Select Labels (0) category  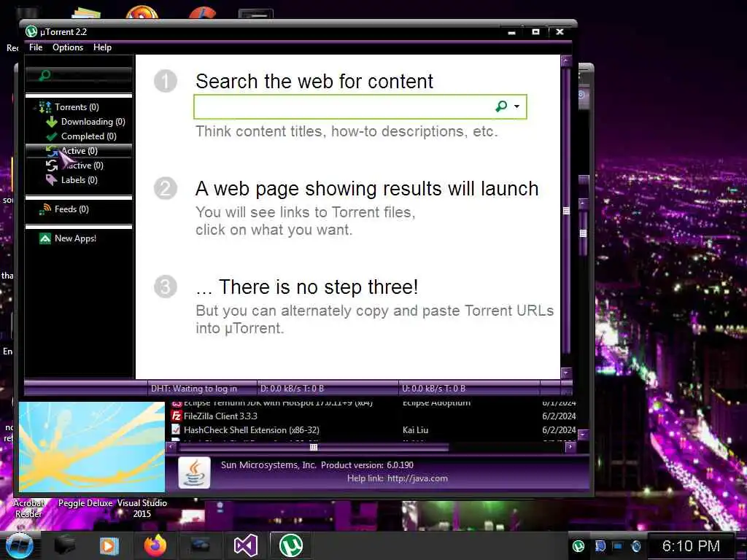click(79, 180)
